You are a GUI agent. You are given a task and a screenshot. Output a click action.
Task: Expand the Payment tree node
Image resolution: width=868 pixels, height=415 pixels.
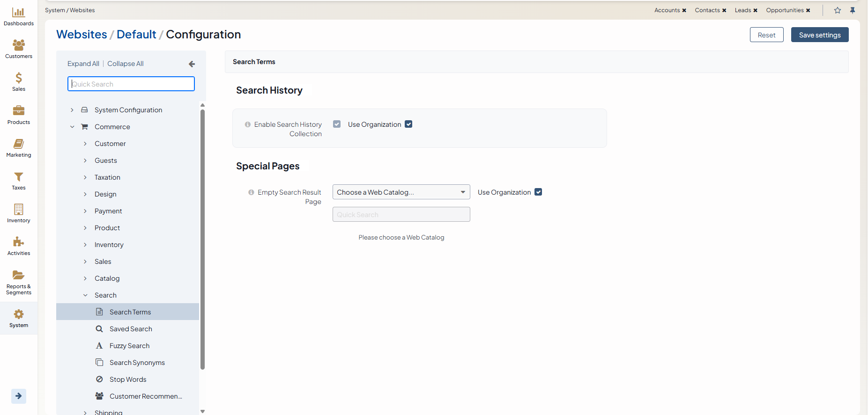pos(85,211)
